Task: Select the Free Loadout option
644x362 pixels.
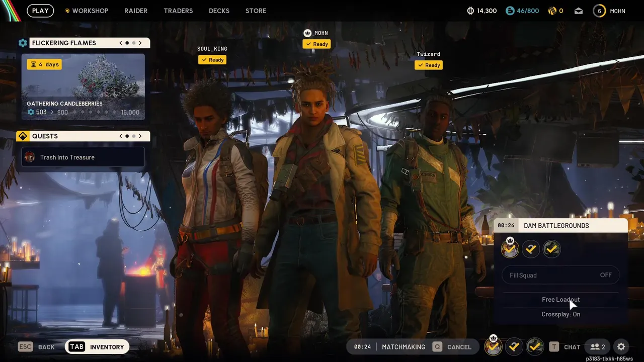Action: click(561, 300)
